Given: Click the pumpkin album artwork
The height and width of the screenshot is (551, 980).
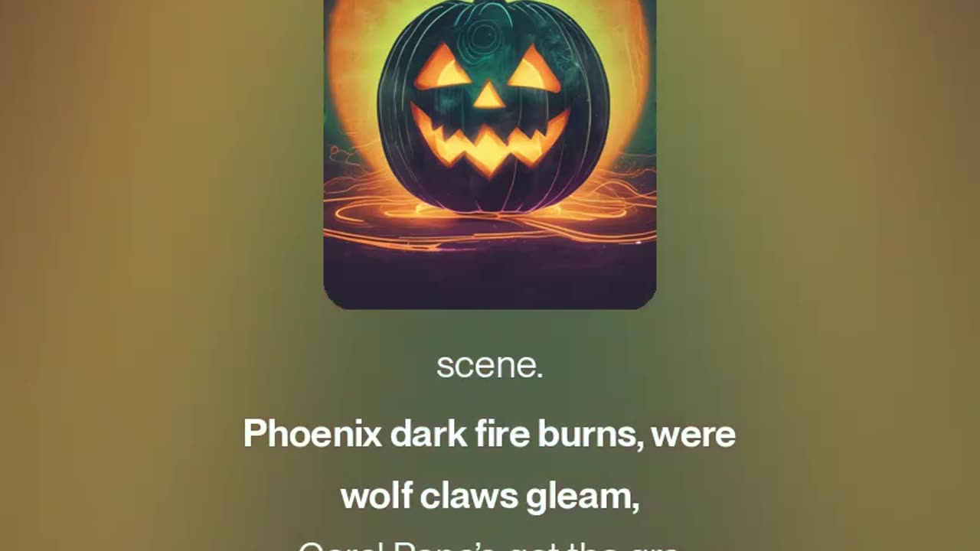Looking at the screenshot, I should pos(490,155).
